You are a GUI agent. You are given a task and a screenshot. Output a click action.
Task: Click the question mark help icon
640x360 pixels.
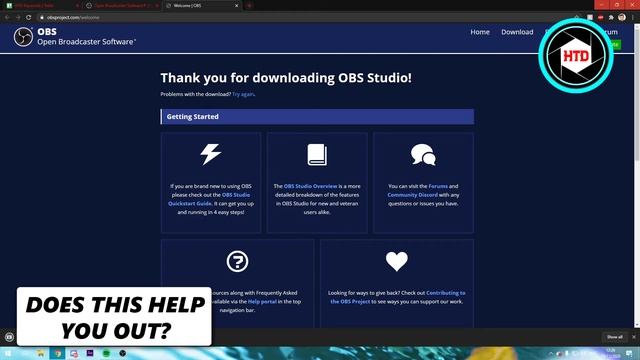point(237,261)
